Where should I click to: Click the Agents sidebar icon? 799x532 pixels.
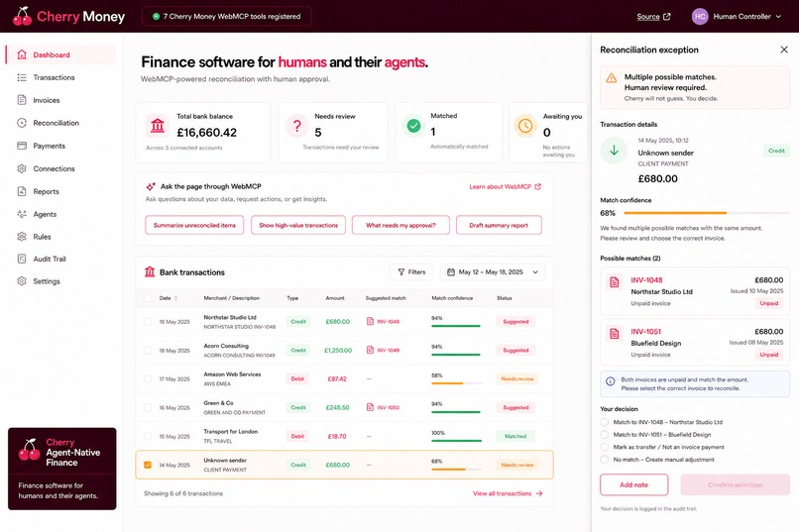click(x=22, y=214)
